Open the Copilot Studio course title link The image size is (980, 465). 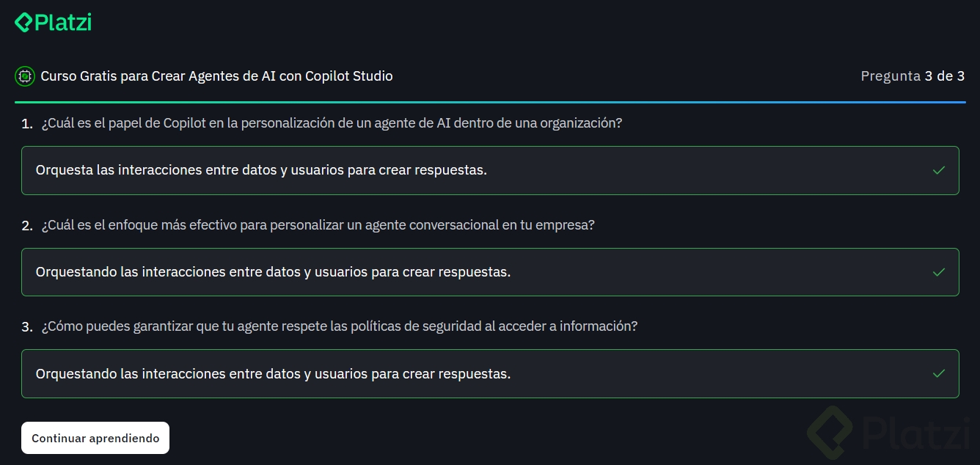[216, 76]
